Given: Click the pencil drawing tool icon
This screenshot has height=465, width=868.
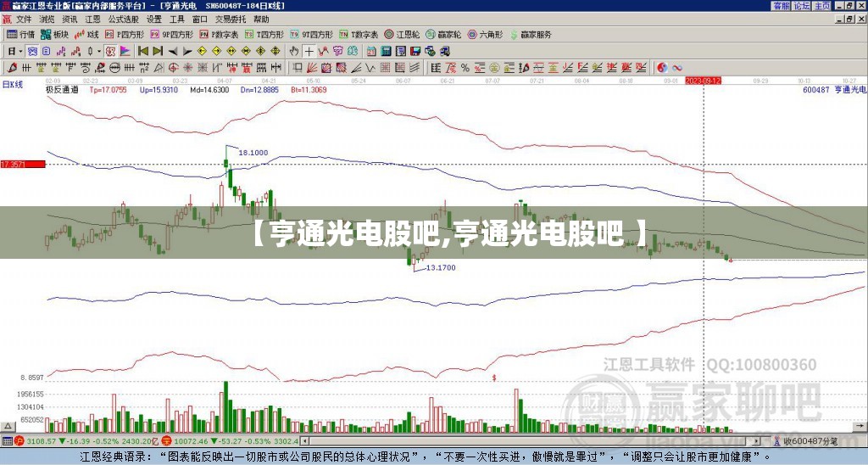Looking at the screenshot, I should [x=12, y=68].
